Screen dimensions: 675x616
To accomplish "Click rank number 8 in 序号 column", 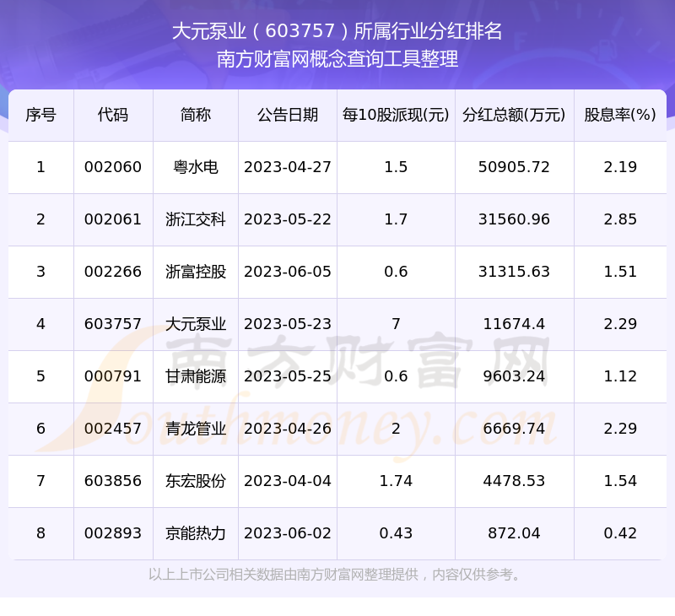I will pos(40,533).
